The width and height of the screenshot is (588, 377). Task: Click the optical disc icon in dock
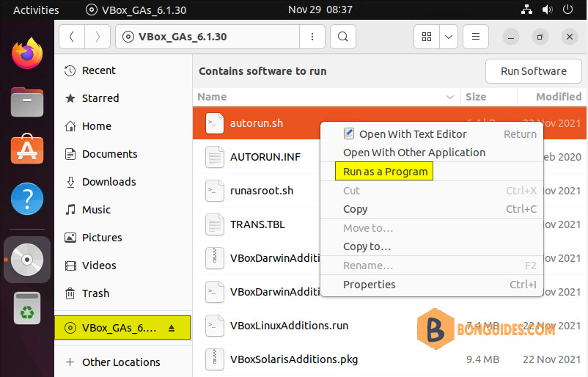click(27, 260)
